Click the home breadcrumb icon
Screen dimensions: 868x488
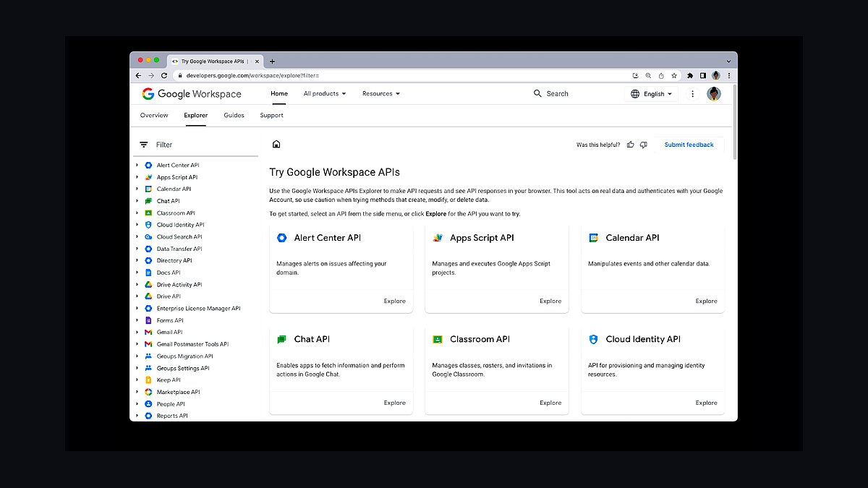(x=276, y=145)
